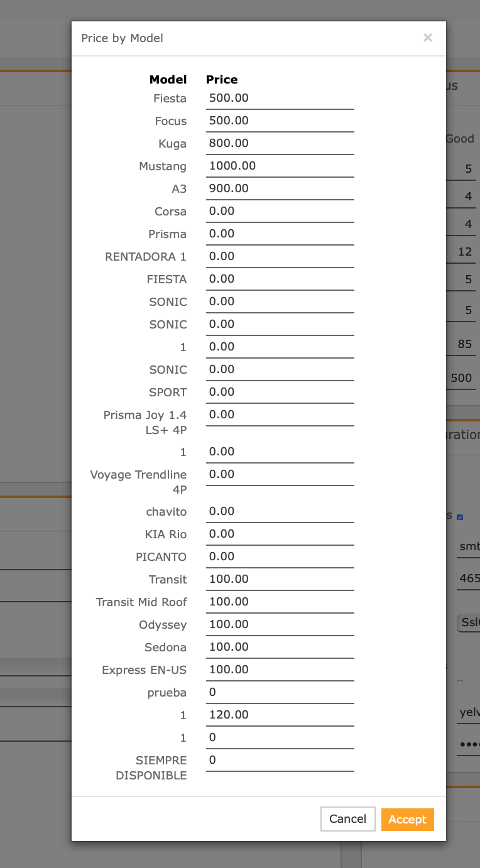
Task: Click the Accept button
Action: click(x=407, y=819)
